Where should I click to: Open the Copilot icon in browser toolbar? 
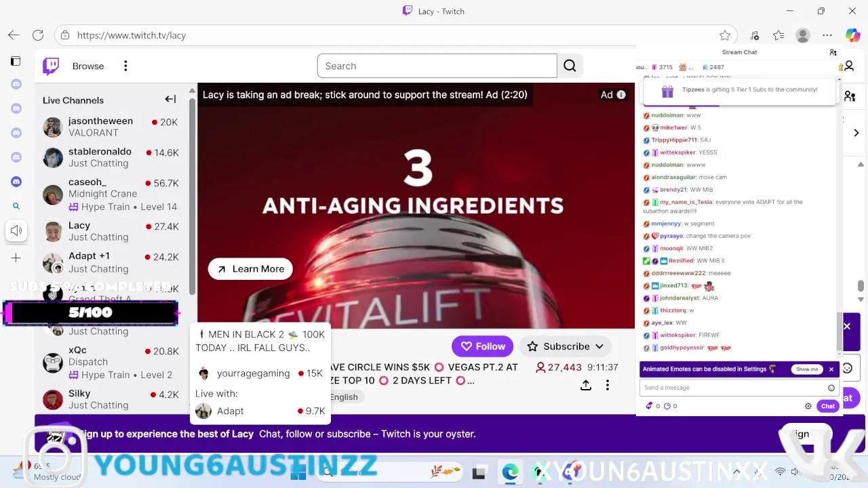852,35
